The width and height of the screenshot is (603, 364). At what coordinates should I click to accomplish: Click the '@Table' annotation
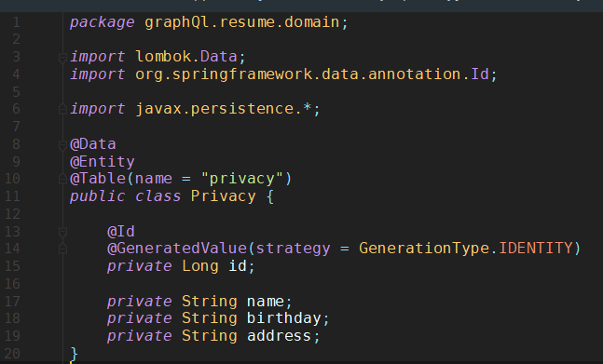[x=98, y=179]
